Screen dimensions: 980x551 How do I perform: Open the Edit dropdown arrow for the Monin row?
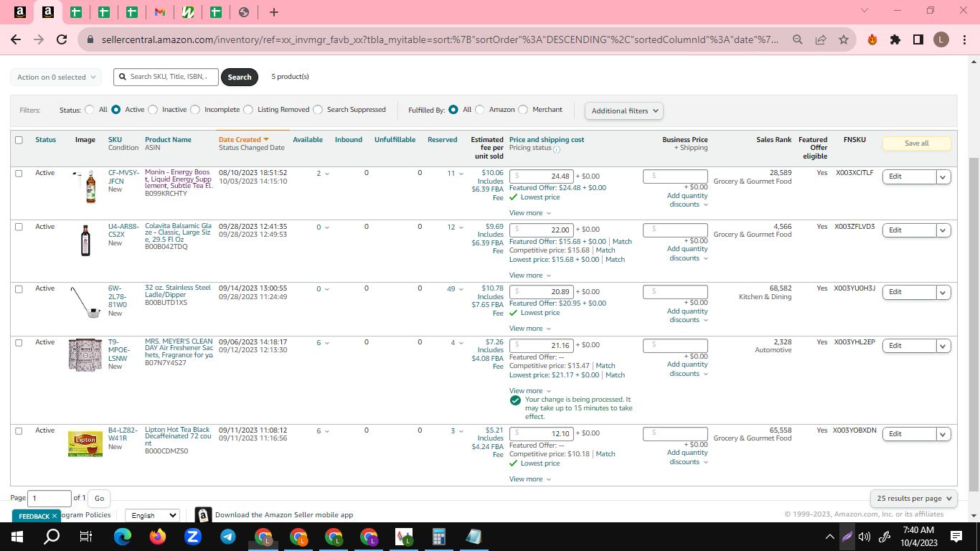pyautogui.click(x=943, y=176)
